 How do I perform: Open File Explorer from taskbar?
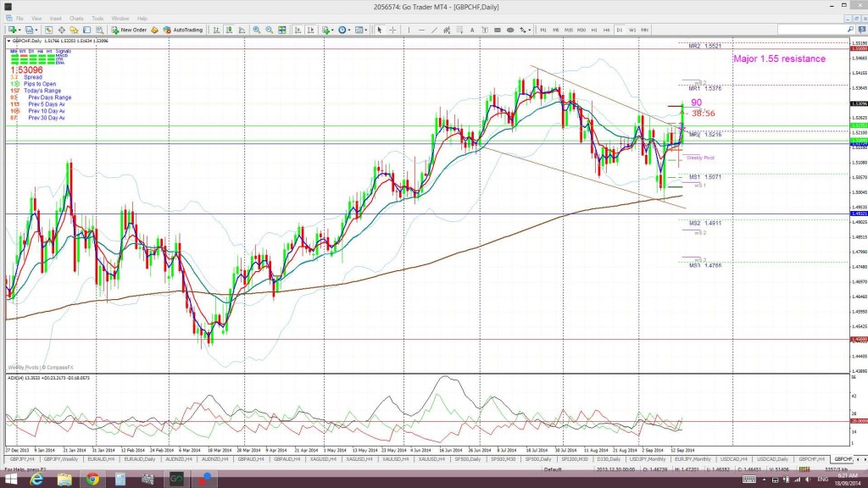64,480
